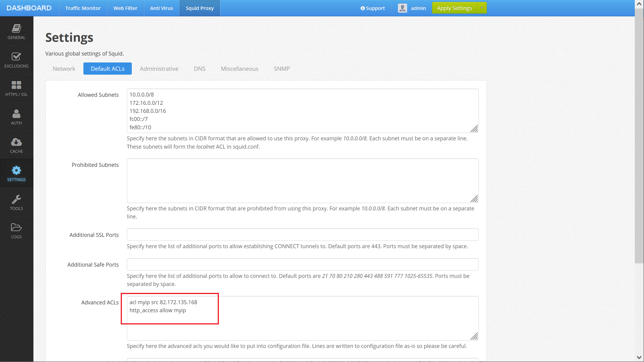Open the Web Filter menu
This screenshot has width=644, height=362.
pyautogui.click(x=125, y=8)
